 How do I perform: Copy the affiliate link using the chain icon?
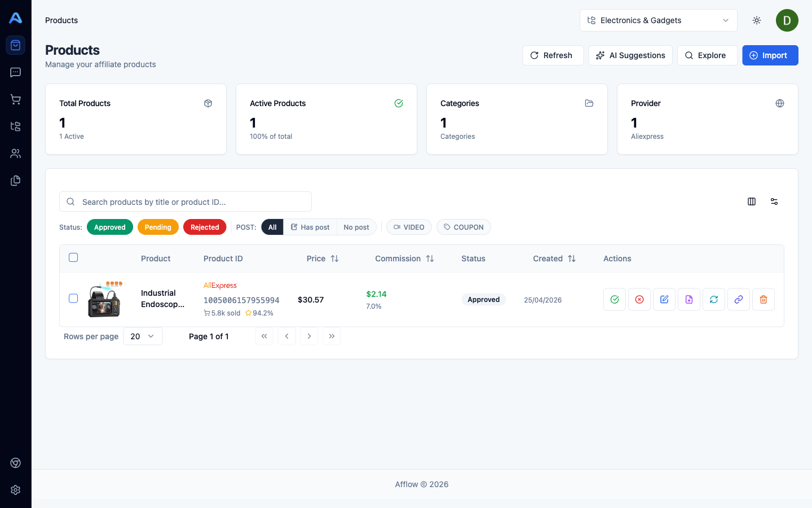point(738,299)
